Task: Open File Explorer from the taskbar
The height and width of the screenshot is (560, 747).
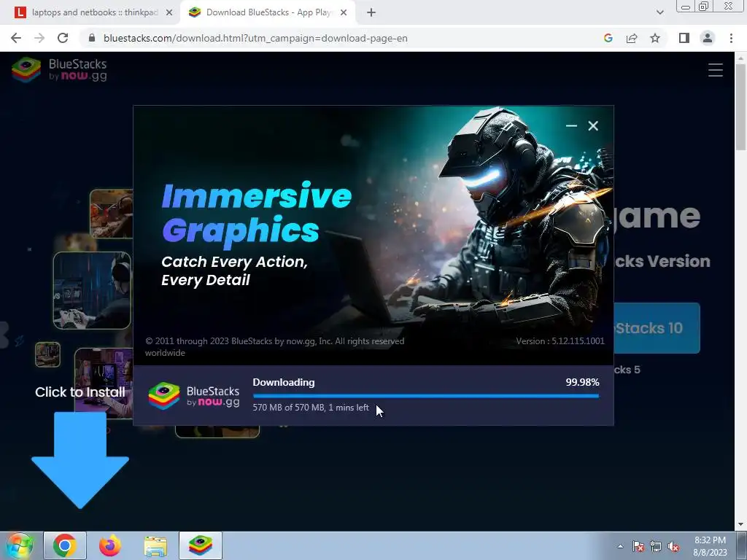Action: coord(155,546)
